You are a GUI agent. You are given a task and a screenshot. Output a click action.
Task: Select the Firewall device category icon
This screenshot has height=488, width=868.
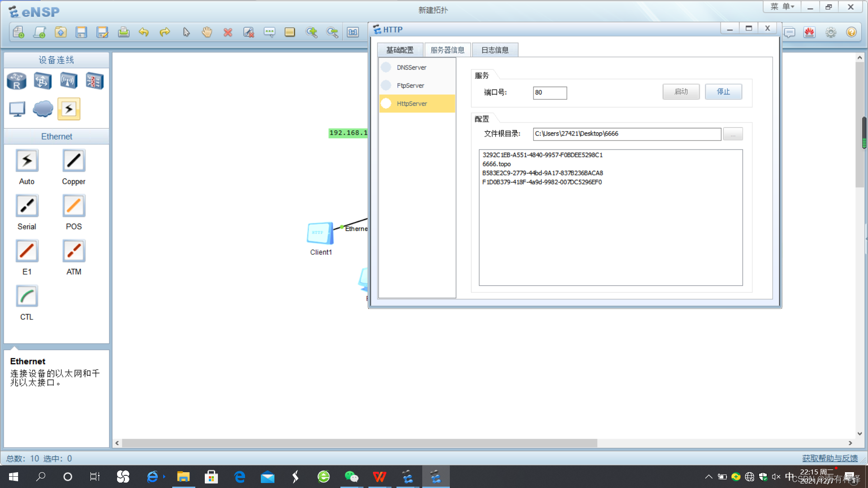tap(94, 81)
